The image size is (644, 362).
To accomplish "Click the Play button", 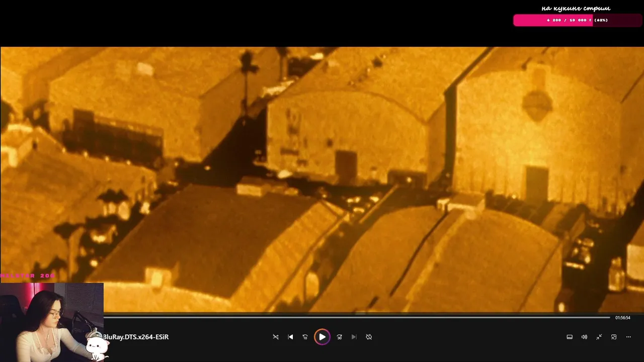I will [x=322, y=337].
